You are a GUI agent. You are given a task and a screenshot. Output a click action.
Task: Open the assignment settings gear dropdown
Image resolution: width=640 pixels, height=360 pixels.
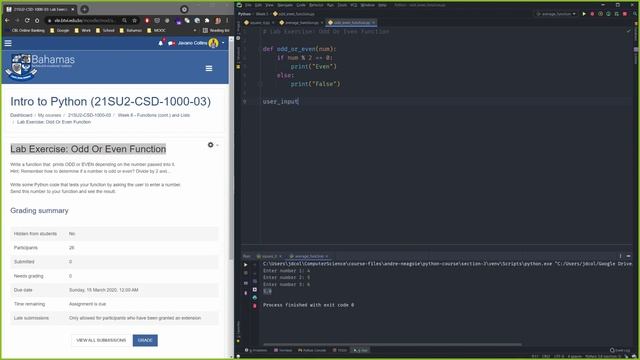coord(213,145)
